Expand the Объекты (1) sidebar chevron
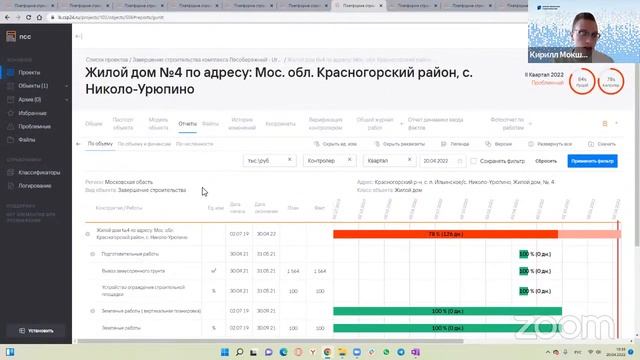 pyautogui.click(x=67, y=86)
